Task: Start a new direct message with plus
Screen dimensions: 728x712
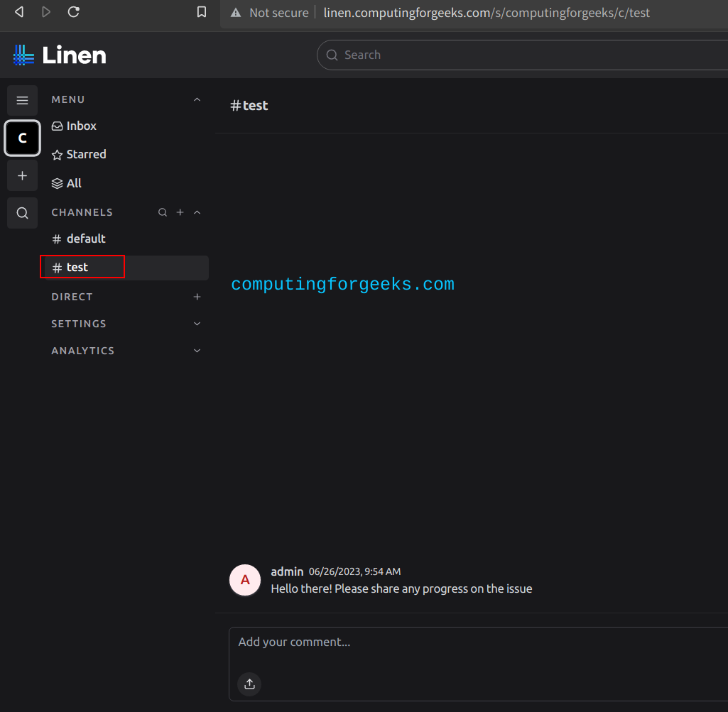Action: [197, 297]
